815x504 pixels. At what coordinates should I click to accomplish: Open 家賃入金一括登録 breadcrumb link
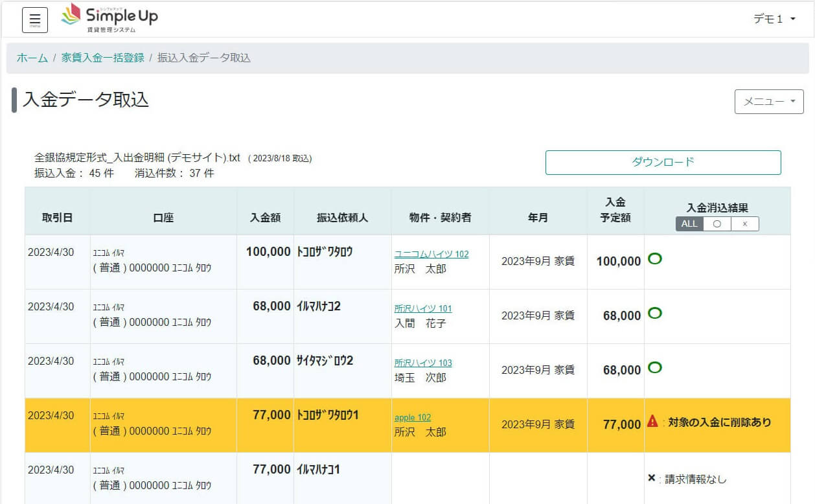pos(103,58)
